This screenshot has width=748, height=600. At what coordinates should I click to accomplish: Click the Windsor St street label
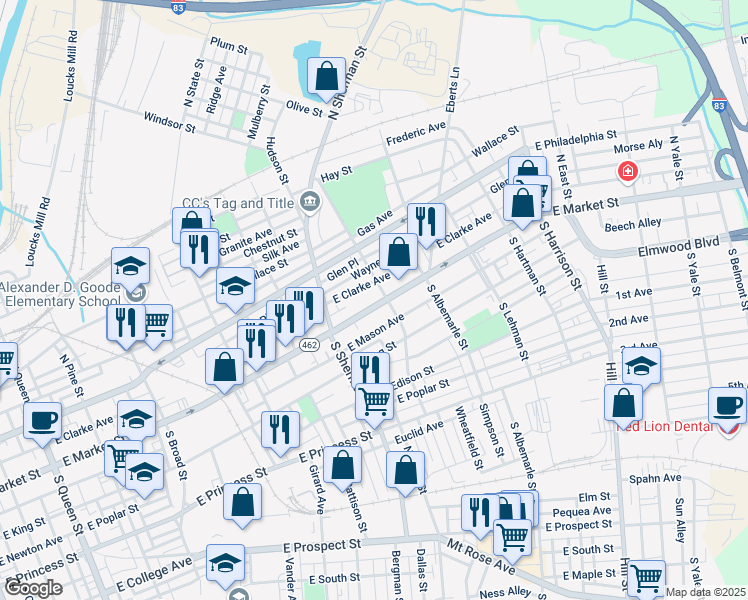click(x=170, y=123)
